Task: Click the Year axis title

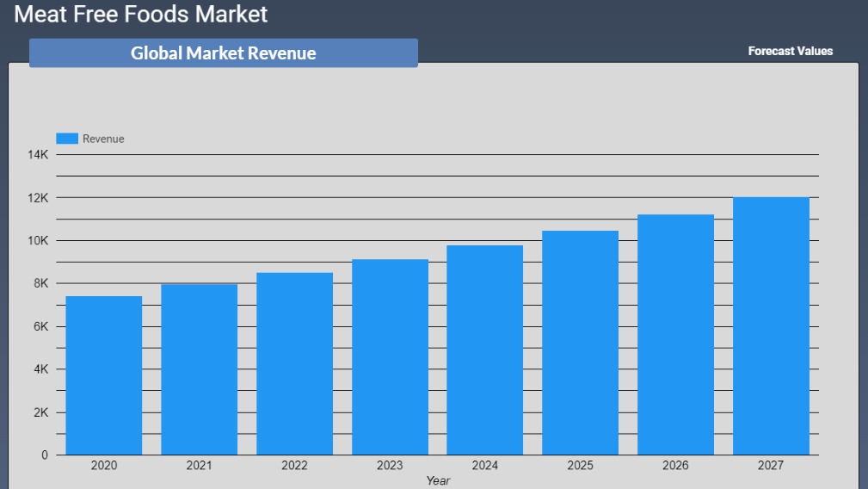Action: point(438,480)
